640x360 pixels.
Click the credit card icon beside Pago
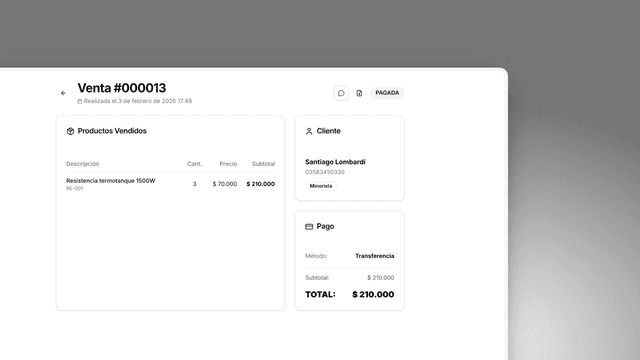pyautogui.click(x=309, y=227)
